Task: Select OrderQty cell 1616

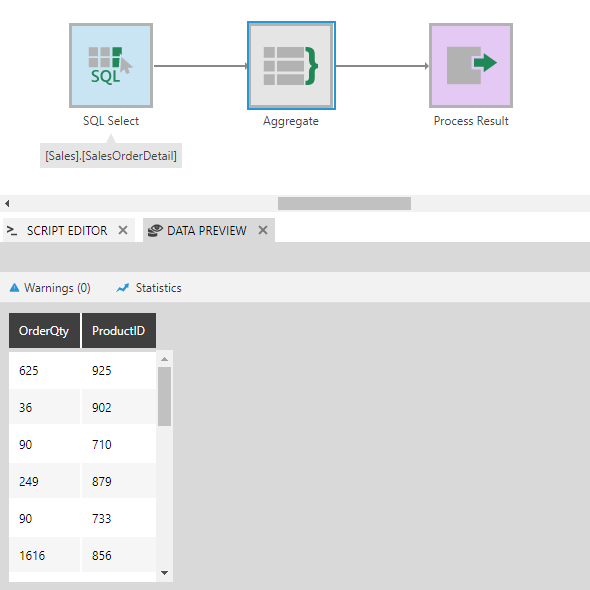Action: [x=44, y=555]
